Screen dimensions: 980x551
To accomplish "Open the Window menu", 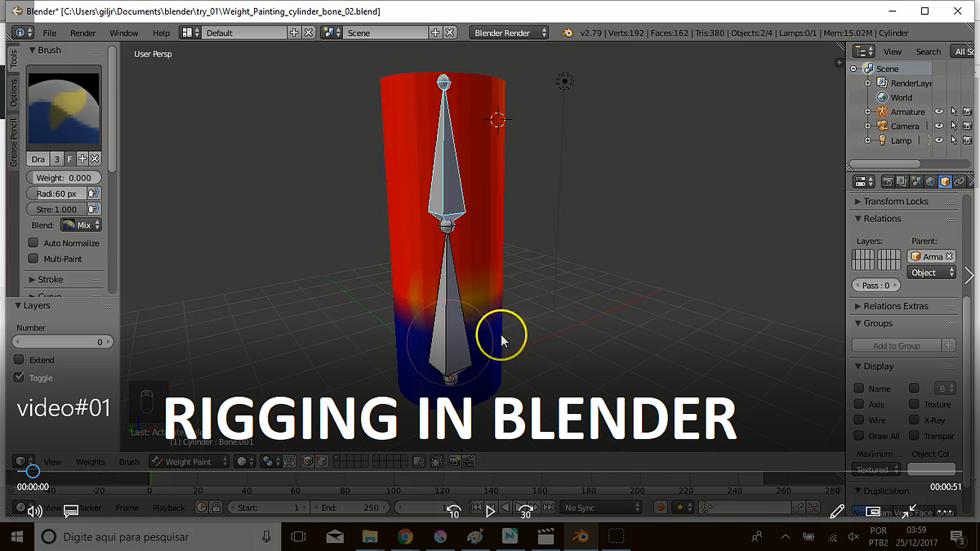I will tap(124, 33).
